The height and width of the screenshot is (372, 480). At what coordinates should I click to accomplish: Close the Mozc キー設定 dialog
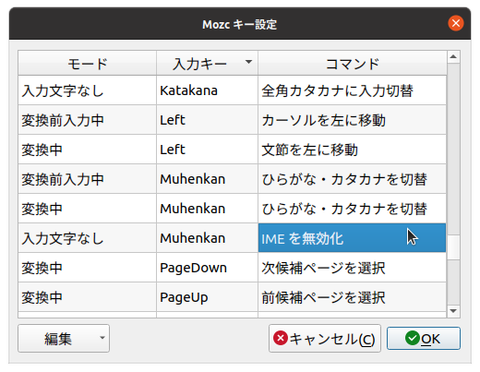(x=456, y=23)
